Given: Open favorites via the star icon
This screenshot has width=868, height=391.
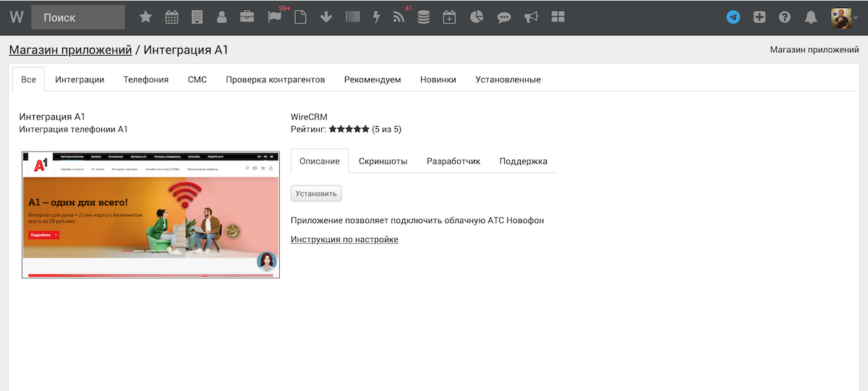Looking at the screenshot, I should [145, 17].
